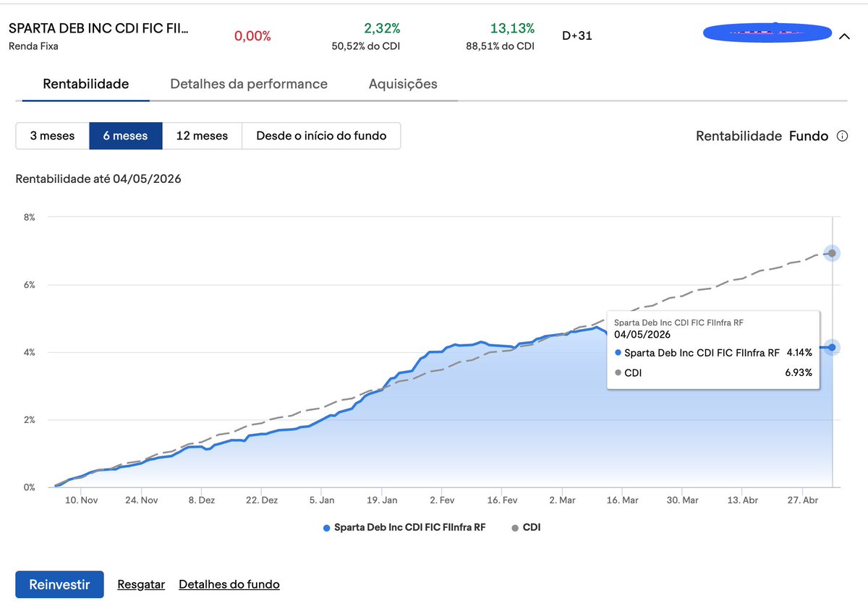
Task: Open the Detalhes da performance tab
Action: (x=249, y=84)
